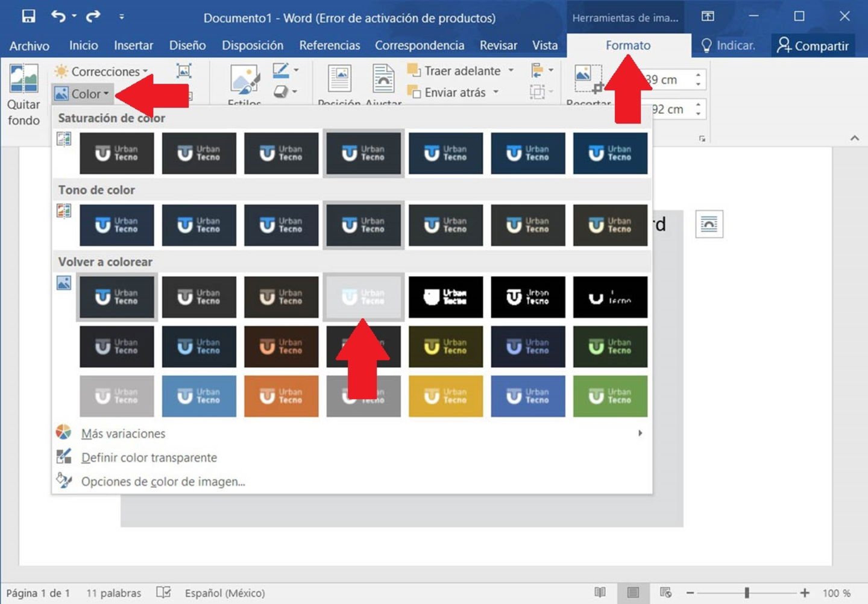
Task: Open the align objects dropdown
Action: 542,71
